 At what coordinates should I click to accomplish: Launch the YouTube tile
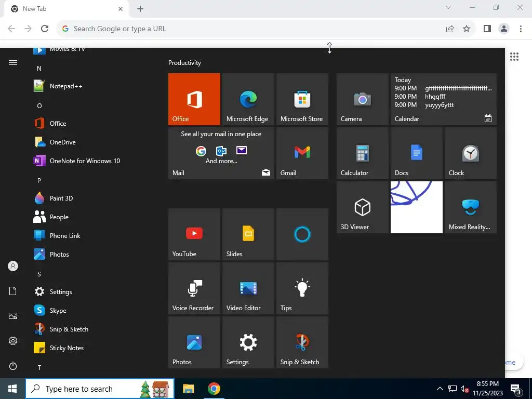(x=194, y=234)
